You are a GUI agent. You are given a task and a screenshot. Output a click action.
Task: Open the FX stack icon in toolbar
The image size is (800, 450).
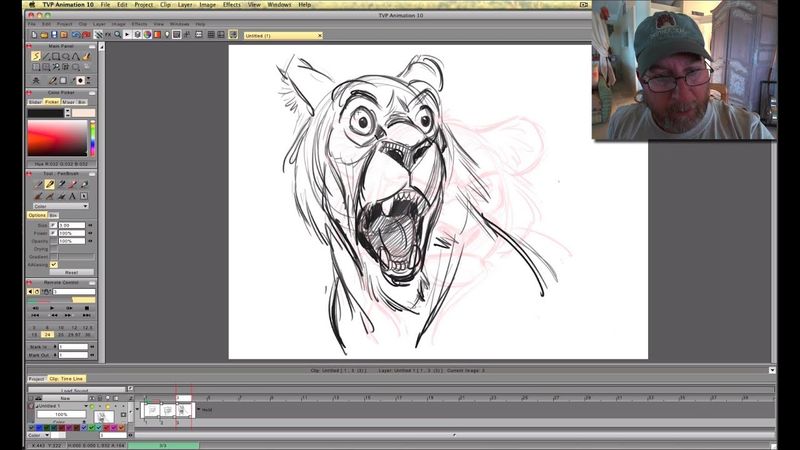point(108,35)
